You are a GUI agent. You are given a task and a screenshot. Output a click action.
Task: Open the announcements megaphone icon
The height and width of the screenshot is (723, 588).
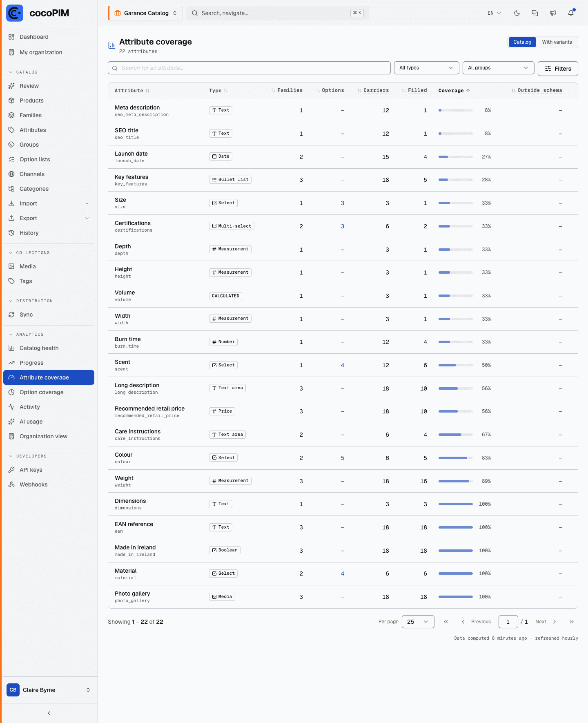tap(553, 13)
